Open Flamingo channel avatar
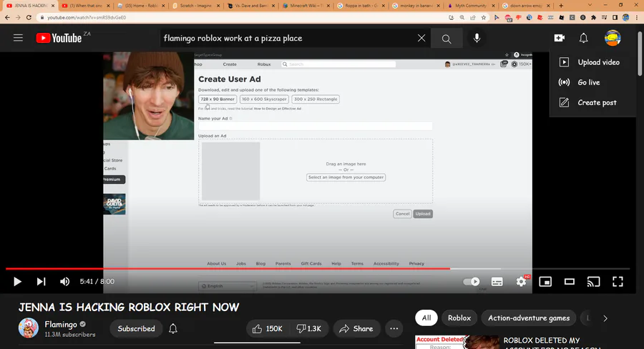The width and height of the screenshot is (644, 349). (29, 328)
